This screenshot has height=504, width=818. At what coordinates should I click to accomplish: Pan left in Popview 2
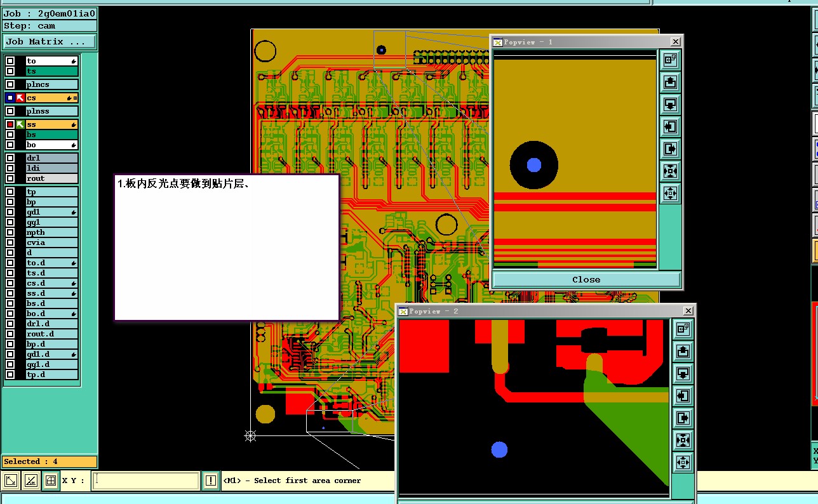[683, 396]
